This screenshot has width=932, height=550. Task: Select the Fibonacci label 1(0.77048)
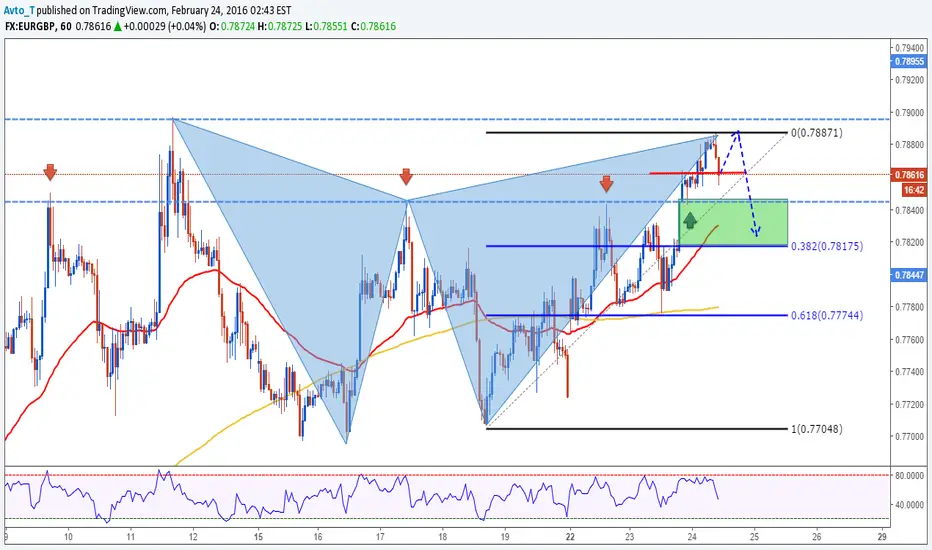[817, 429]
